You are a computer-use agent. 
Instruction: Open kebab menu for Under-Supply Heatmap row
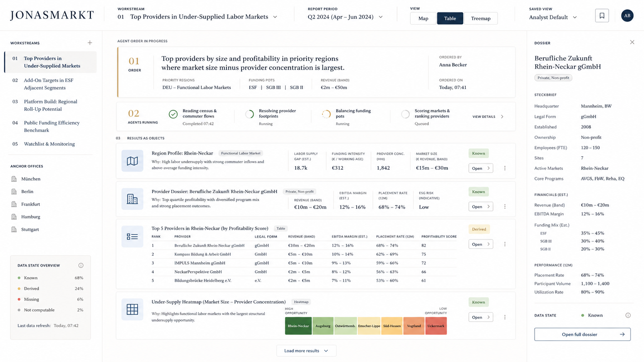coord(505,317)
